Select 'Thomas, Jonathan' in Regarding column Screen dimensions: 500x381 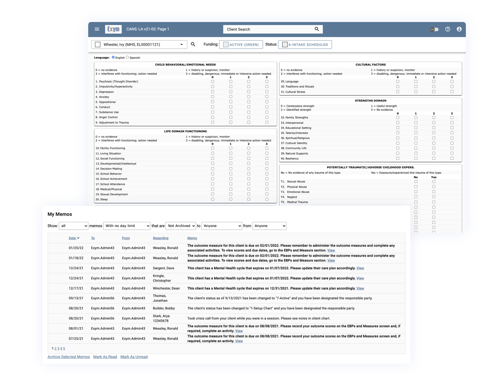(x=160, y=298)
